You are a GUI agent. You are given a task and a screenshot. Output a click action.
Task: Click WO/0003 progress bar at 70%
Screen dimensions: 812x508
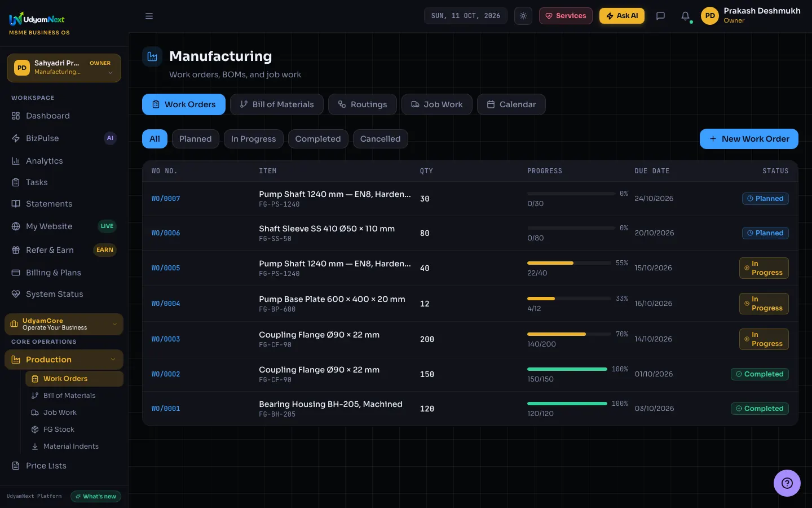pos(570,334)
